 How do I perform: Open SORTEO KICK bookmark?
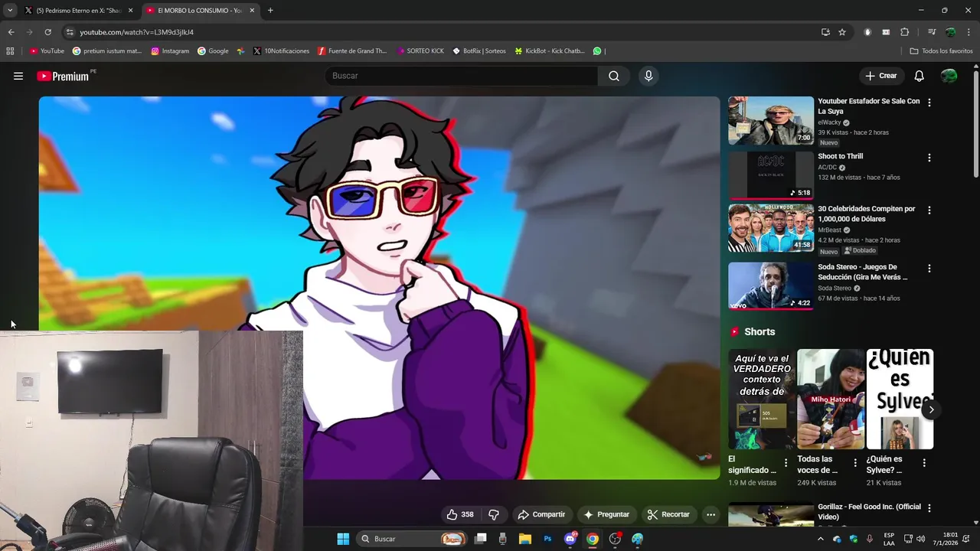420,51
